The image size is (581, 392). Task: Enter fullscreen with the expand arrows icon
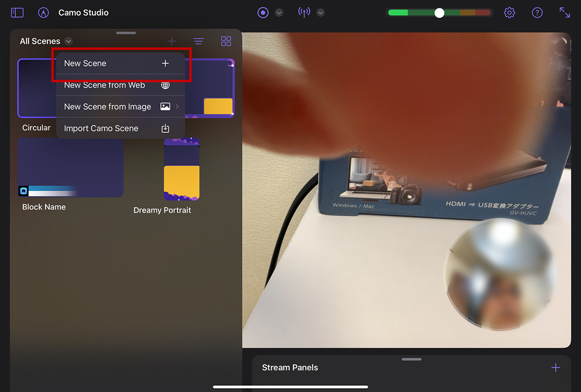[x=565, y=13]
